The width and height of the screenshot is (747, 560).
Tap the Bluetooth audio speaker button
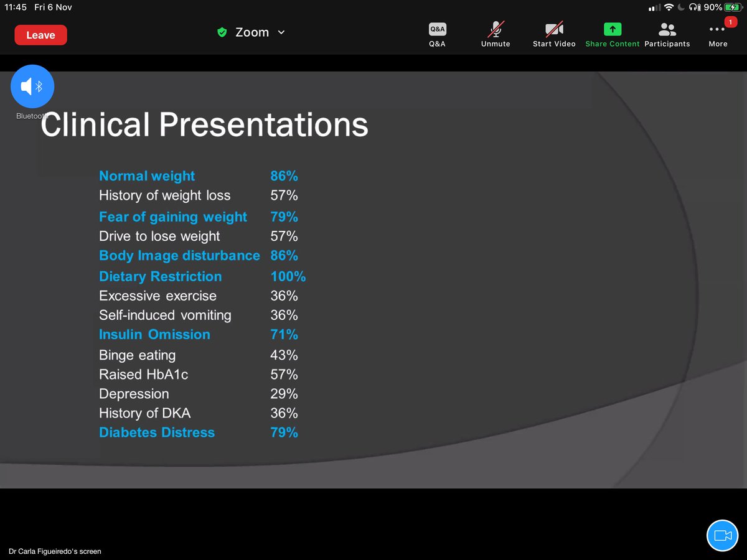click(x=32, y=86)
